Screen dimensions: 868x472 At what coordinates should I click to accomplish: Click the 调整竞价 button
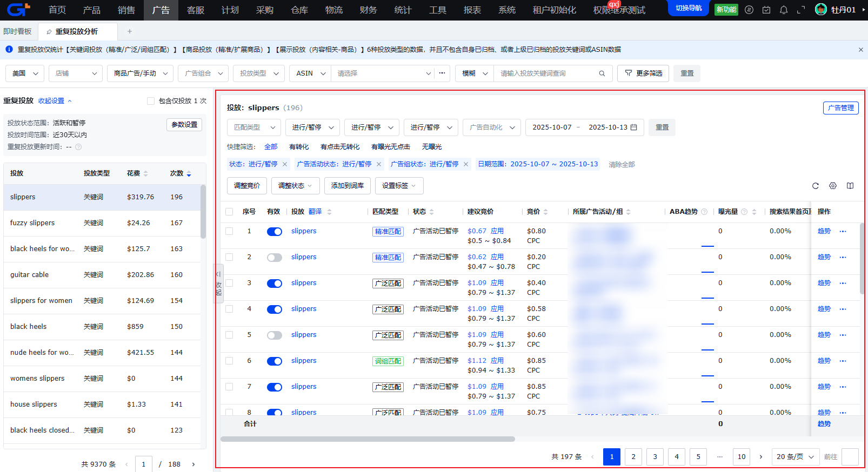[x=247, y=186]
